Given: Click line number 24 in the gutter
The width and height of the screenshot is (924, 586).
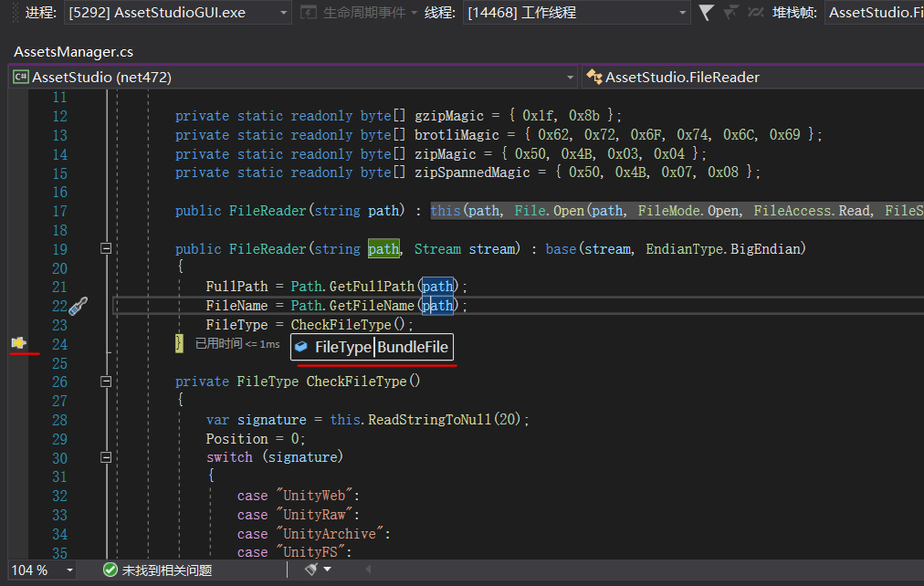Looking at the screenshot, I should [x=59, y=344].
